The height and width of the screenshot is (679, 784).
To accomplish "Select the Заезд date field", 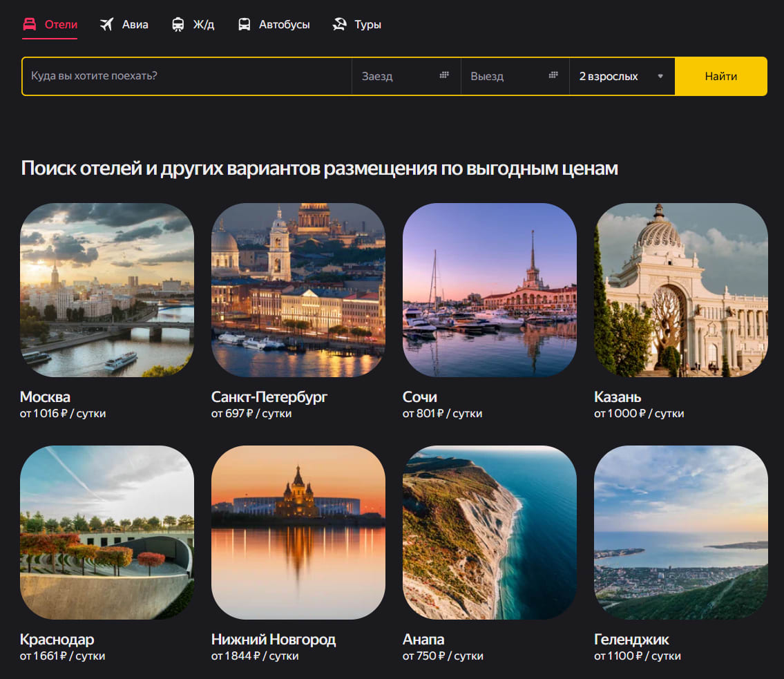I will click(406, 76).
